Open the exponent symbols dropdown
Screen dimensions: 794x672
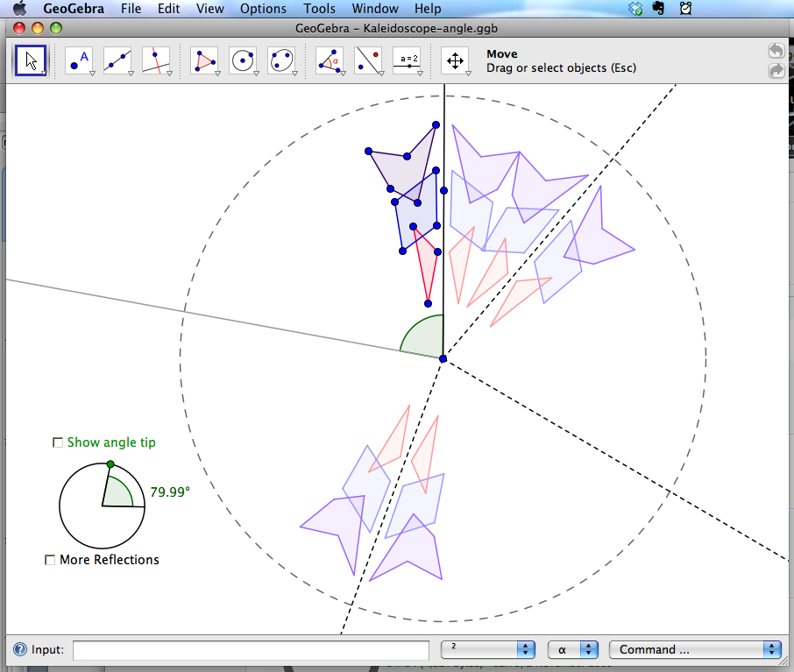click(x=487, y=649)
